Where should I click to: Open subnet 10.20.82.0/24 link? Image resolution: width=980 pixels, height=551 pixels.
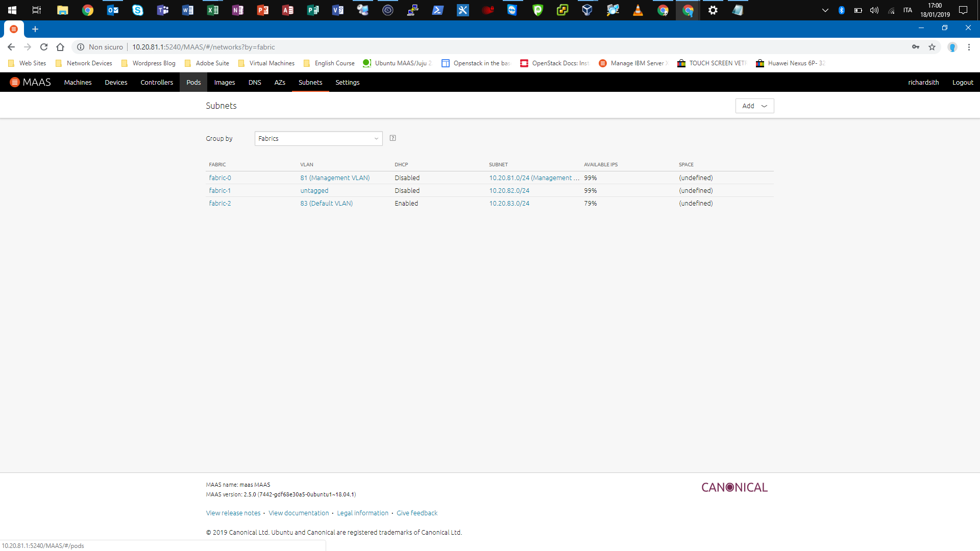pos(509,191)
